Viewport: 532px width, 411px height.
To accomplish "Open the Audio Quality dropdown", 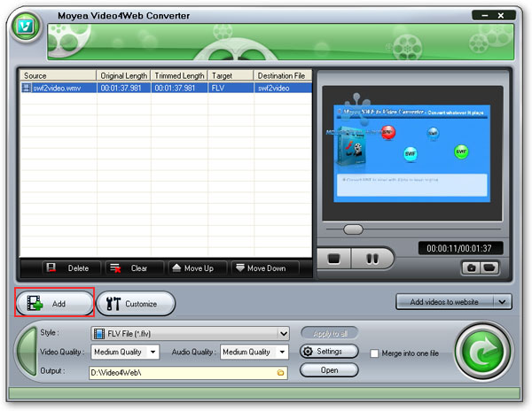I will pyautogui.click(x=282, y=352).
